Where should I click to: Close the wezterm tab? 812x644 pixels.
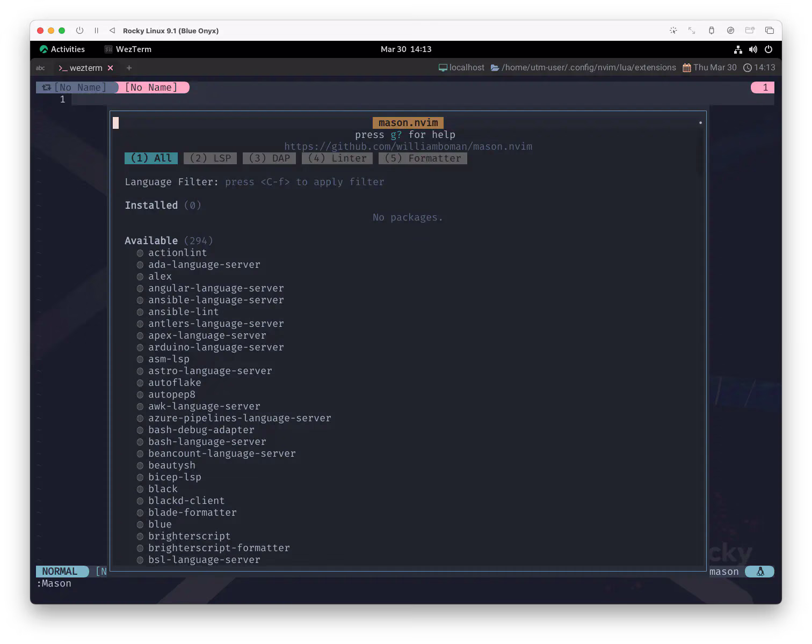110,68
